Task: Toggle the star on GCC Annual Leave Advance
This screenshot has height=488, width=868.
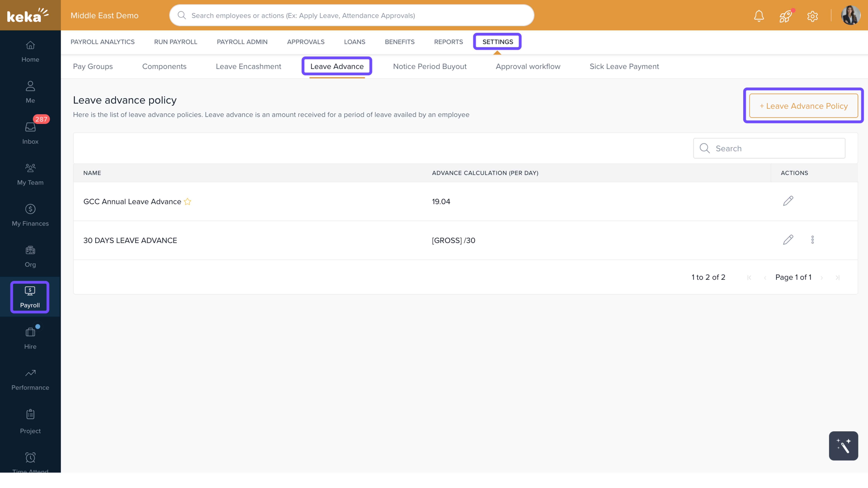Action: [188, 201]
